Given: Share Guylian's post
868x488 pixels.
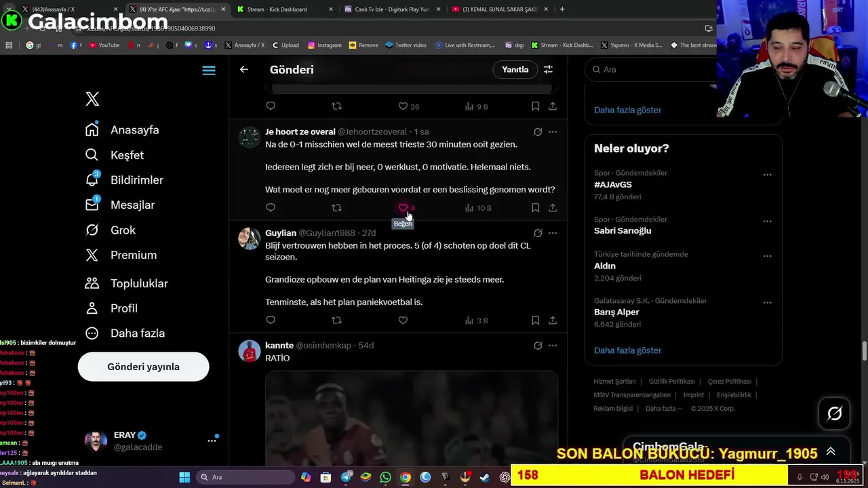Looking at the screenshot, I should pyautogui.click(x=553, y=320).
